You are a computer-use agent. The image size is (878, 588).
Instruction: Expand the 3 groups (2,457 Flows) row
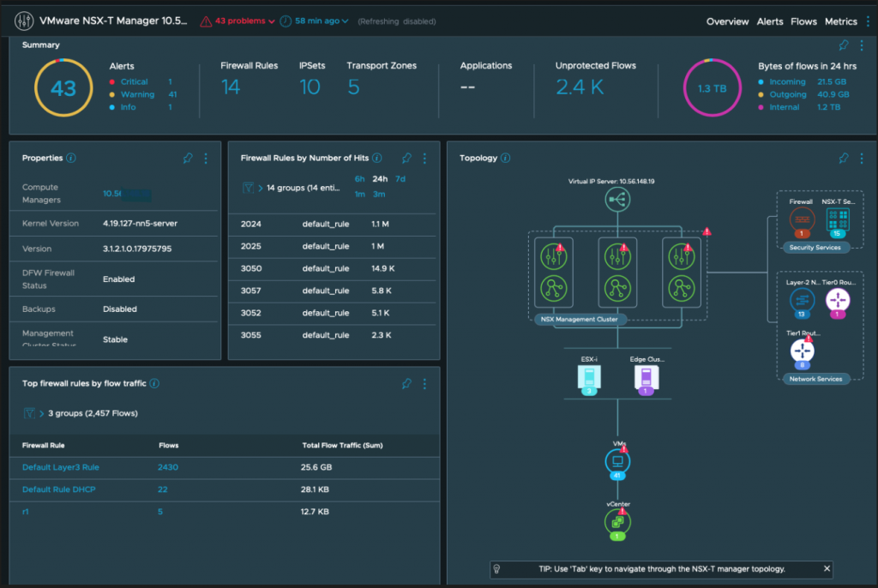coord(41,413)
